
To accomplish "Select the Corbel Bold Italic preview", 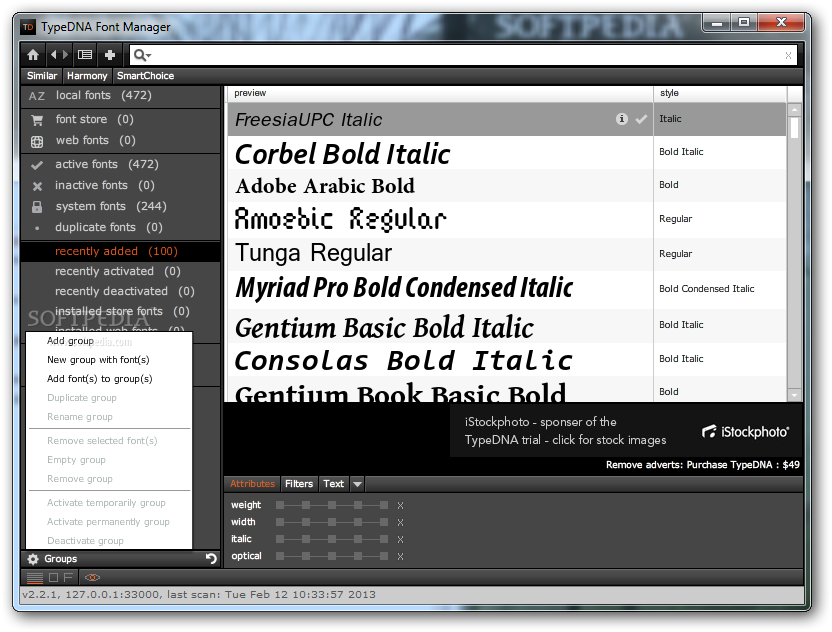I will 342,154.
